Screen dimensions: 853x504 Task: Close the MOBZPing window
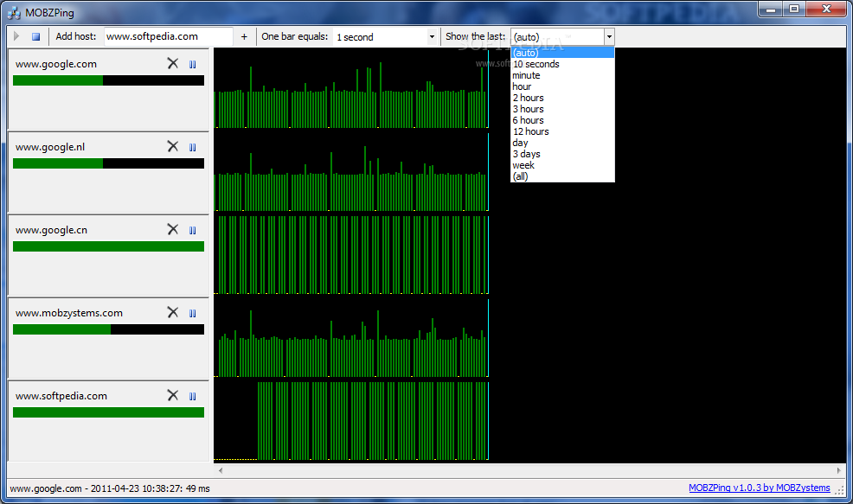(826, 9)
